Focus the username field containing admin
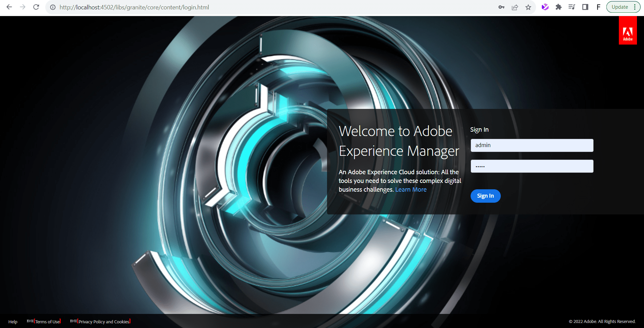 click(532, 145)
